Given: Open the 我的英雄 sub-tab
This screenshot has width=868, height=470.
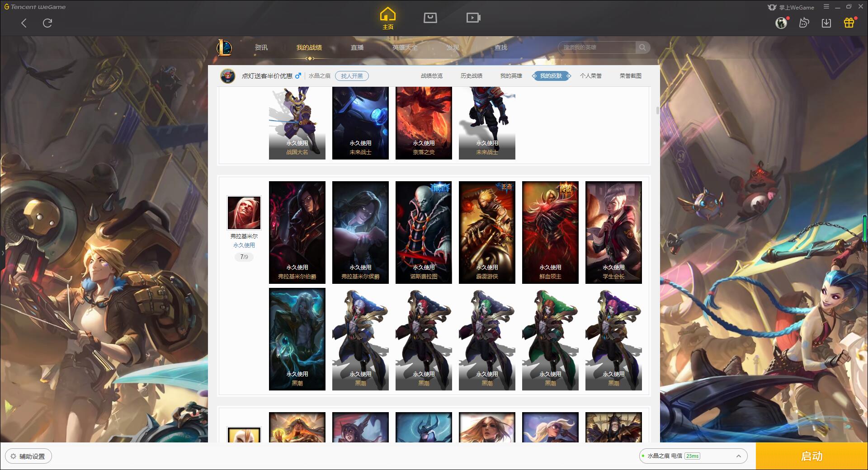Looking at the screenshot, I should click(511, 76).
